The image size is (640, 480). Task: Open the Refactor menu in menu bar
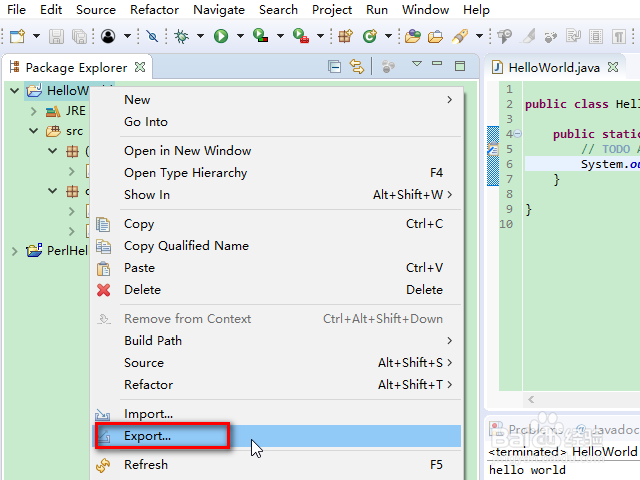154,9
